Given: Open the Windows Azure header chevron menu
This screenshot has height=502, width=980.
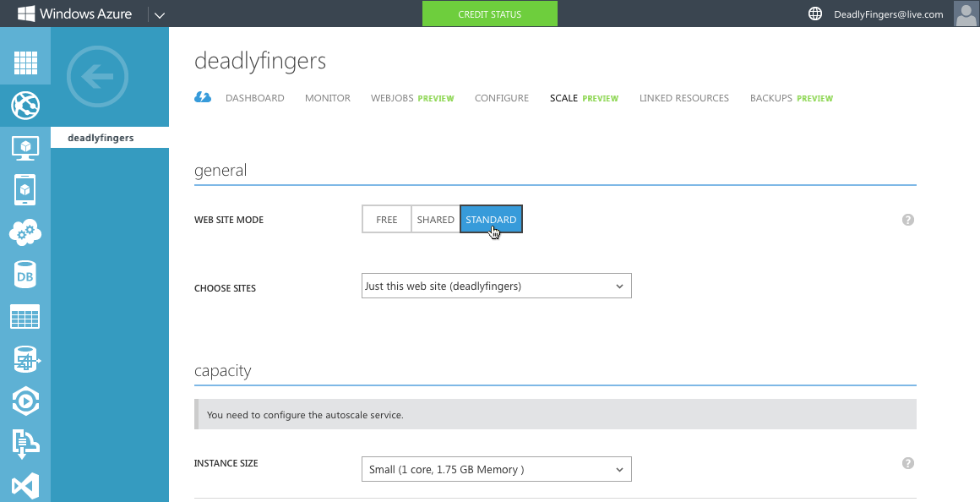Looking at the screenshot, I should [160, 15].
